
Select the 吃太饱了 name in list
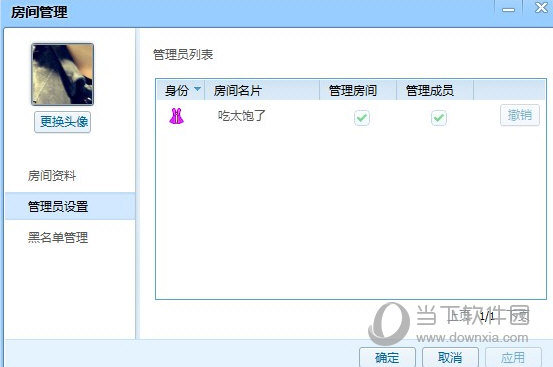click(x=242, y=116)
